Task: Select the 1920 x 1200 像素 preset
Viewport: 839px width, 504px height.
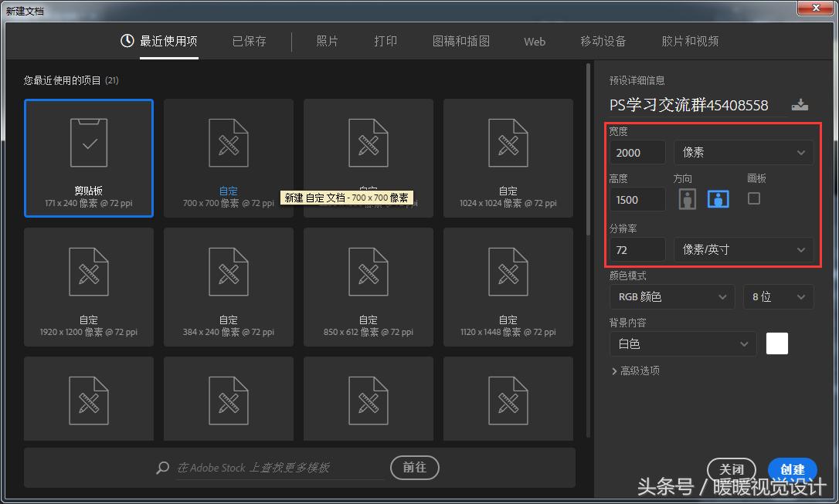Action: click(x=88, y=286)
